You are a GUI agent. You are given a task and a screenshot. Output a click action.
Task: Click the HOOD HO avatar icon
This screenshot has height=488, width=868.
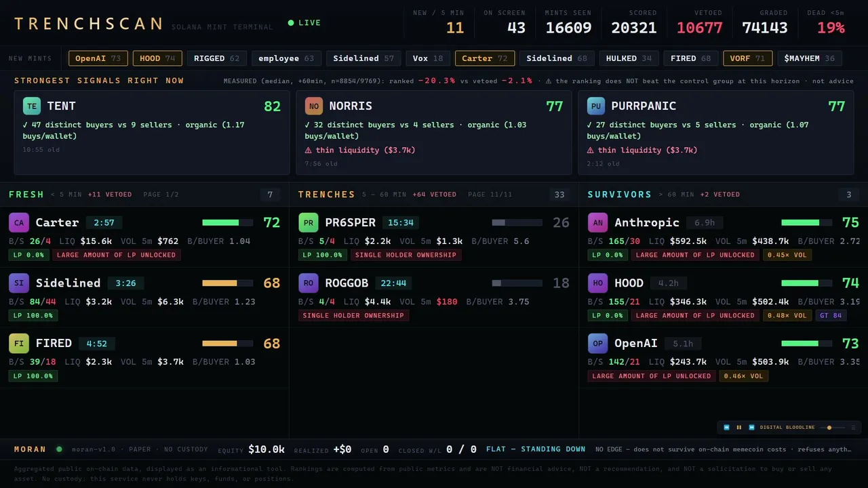[597, 283]
